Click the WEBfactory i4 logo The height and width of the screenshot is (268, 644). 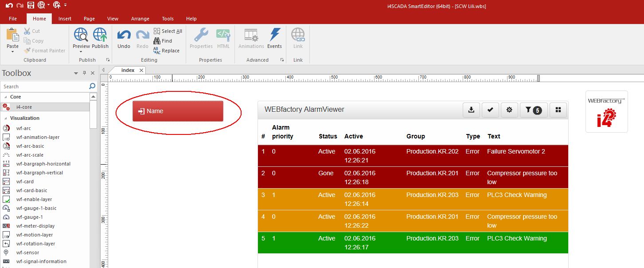(606, 112)
